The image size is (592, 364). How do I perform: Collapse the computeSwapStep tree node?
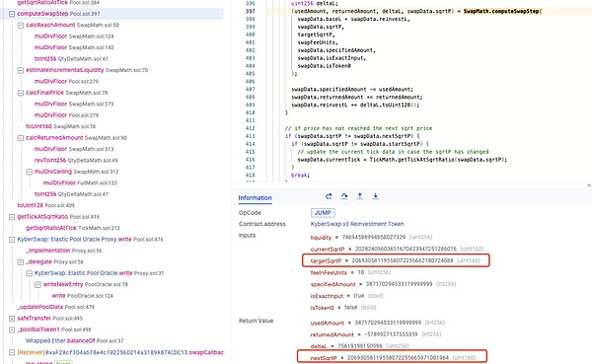click(12, 14)
